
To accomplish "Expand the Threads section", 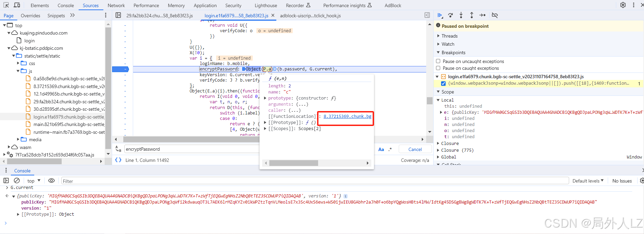I will [x=438, y=36].
